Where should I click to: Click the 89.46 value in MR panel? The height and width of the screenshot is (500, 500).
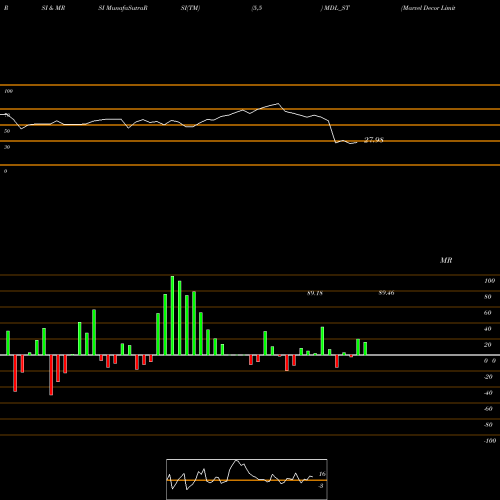[x=386, y=293]
